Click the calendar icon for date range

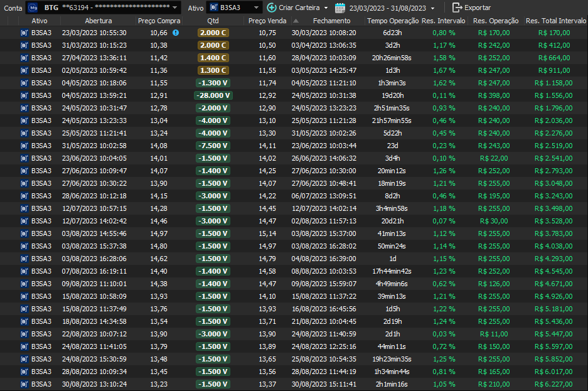pyautogui.click(x=340, y=8)
